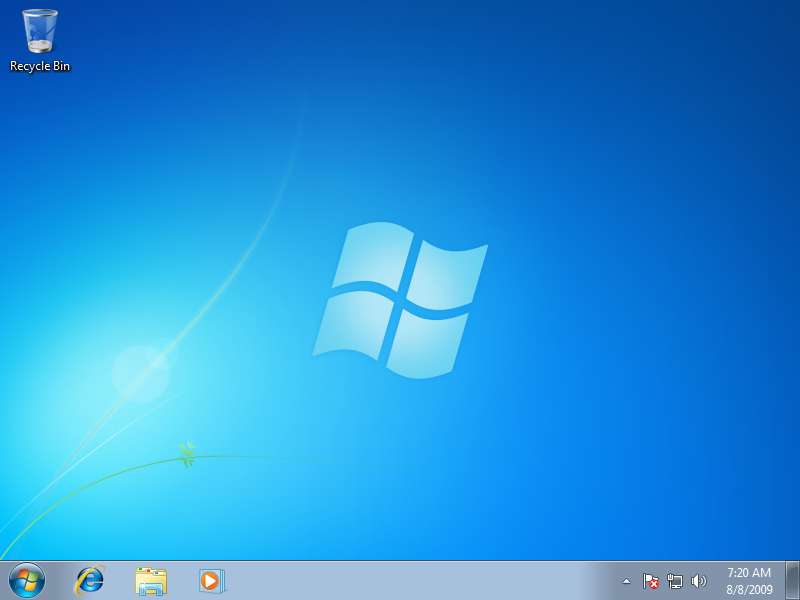Select the Recycle Bin desktop icon
The image size is (800, 600).
tap(40, 33)
